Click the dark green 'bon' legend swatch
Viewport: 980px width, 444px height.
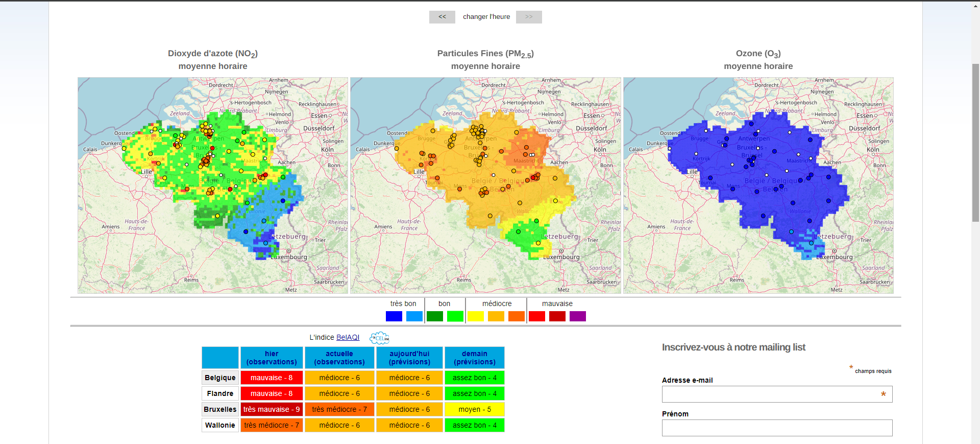[435, 316]
